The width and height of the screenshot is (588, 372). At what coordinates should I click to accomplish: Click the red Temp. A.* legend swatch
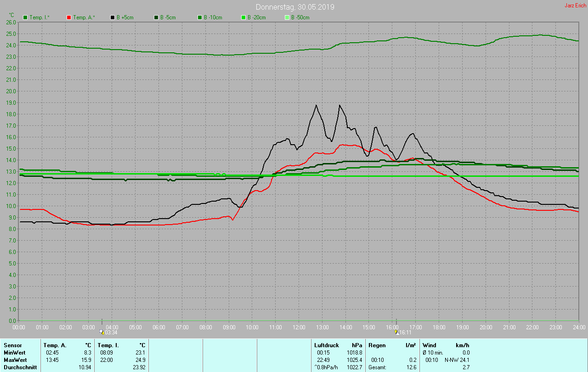click(x=69, y=17)
